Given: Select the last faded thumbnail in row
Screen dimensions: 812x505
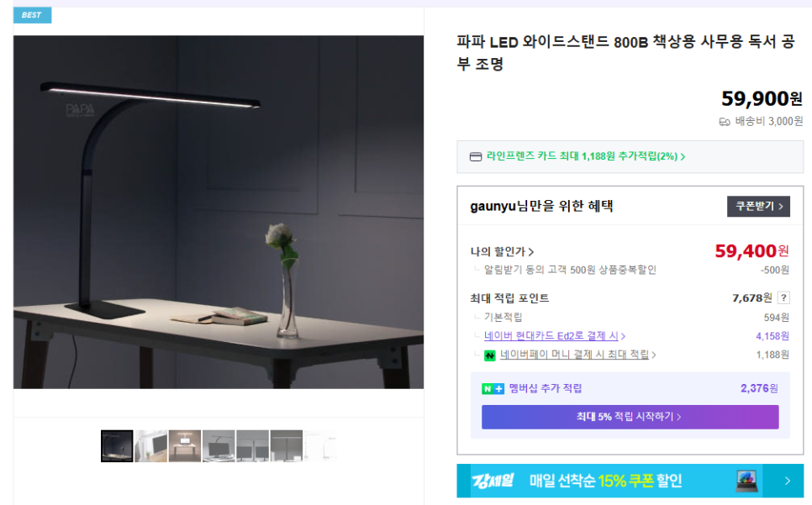Looking at the screenshot, I should (320, 445).
